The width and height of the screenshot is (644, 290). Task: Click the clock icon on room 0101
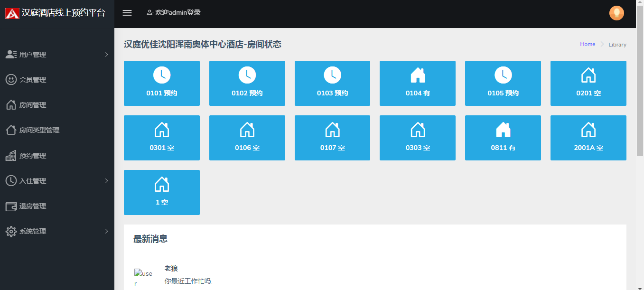(x=162, y=75)
